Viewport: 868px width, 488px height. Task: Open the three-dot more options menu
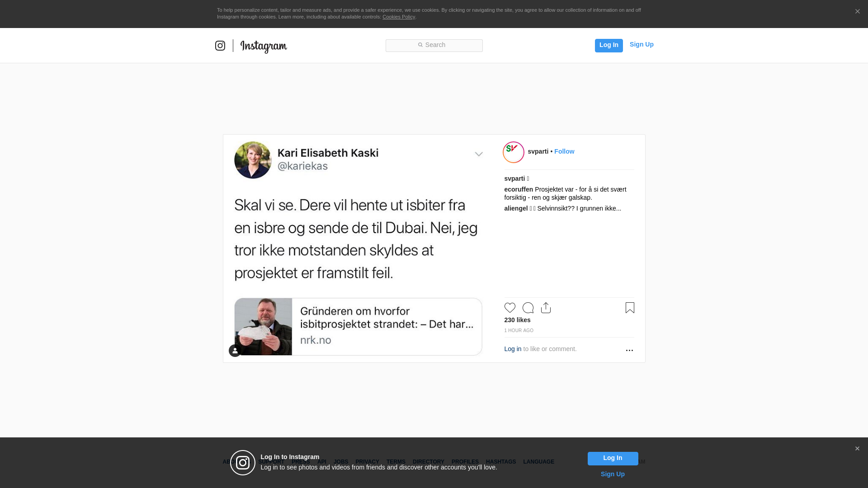[629, 350]
